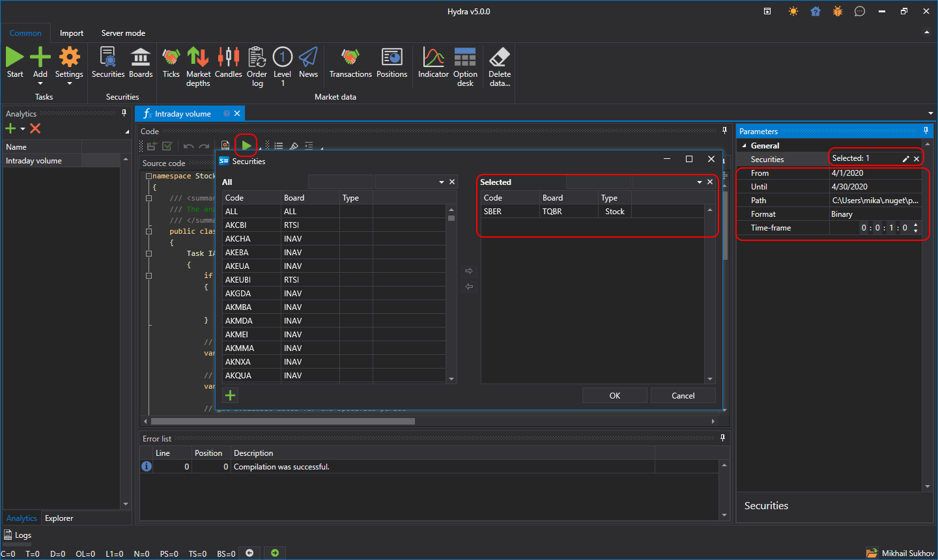Open Boards from the ribbon

point(141,63)
